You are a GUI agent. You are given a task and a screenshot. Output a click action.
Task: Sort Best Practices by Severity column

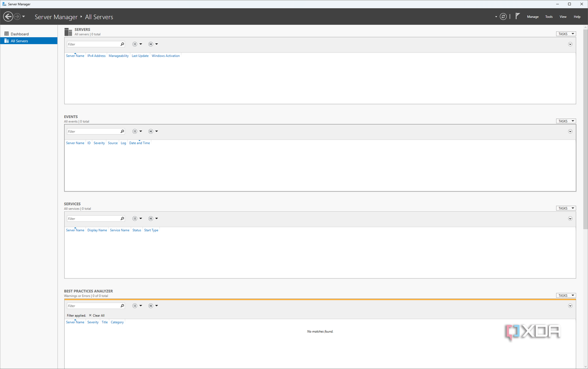pyautogui.click(x=93, y=322)
